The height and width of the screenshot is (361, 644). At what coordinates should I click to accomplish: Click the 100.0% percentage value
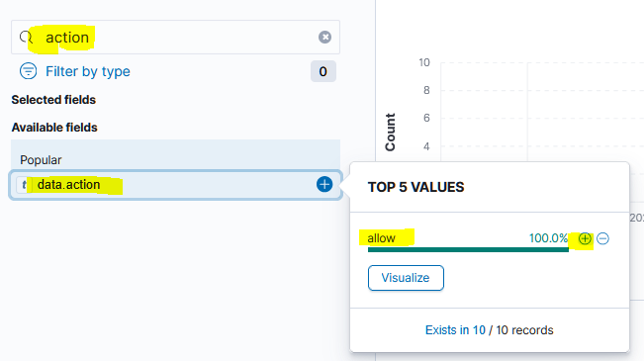pyautogui.click(x=548, y=238)
